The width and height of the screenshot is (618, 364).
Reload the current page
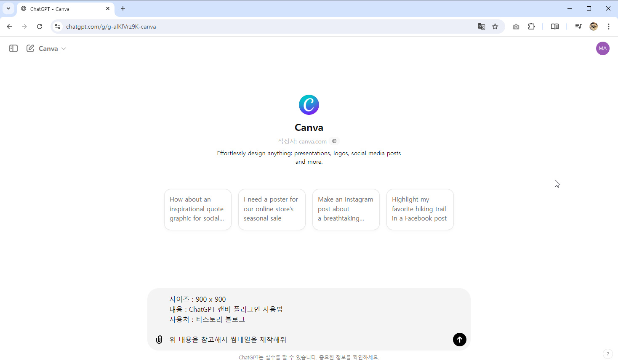pyautogui.click(x=40, y=27)
